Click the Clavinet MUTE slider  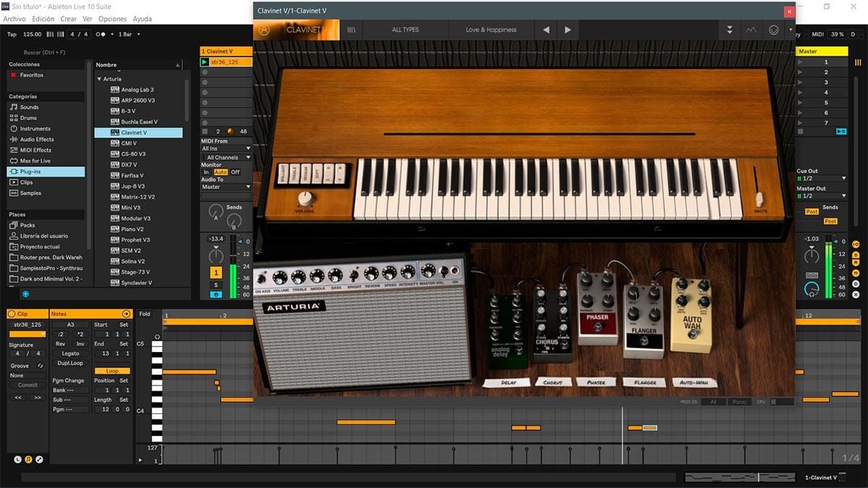759,199
